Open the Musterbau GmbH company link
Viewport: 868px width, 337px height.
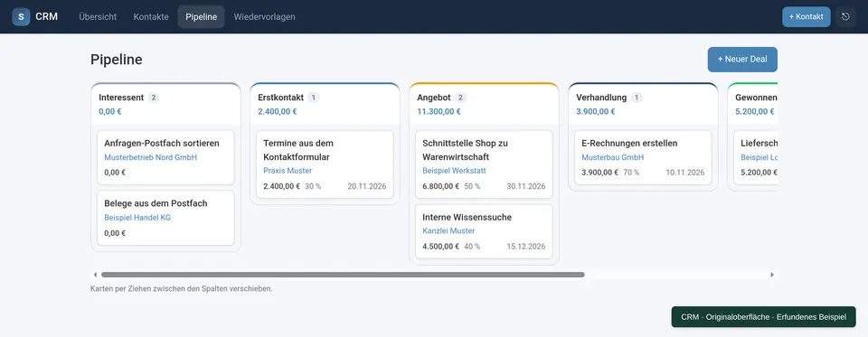612,157
